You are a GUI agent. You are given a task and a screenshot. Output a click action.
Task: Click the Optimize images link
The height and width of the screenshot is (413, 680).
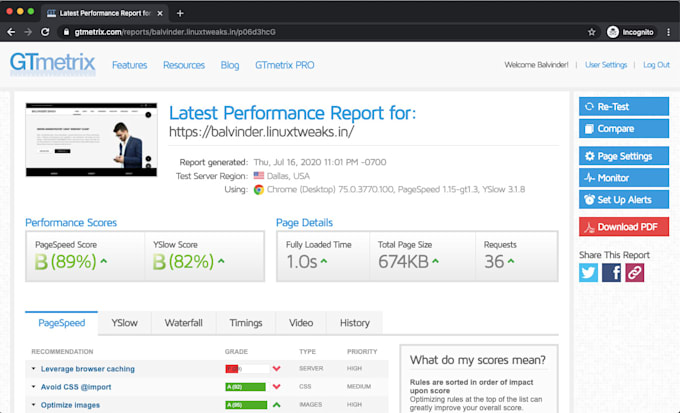point(70,405)
